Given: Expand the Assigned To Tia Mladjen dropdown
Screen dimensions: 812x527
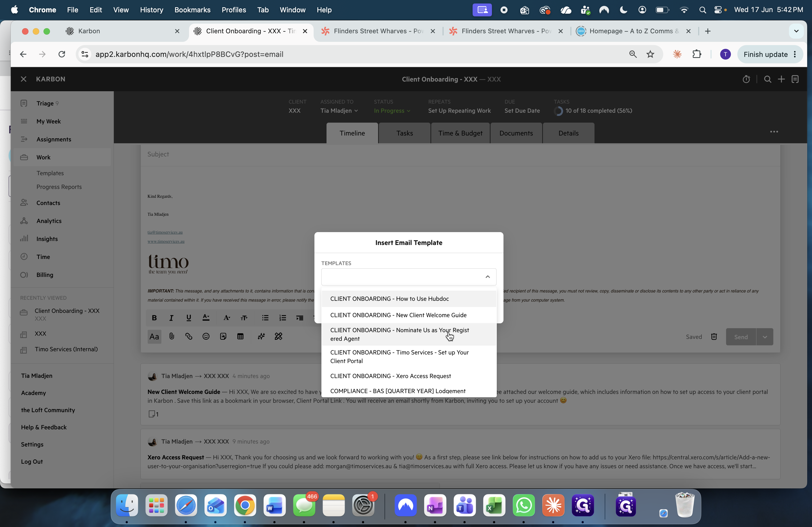Looking at the screenshot, I should tap(339, 111).
